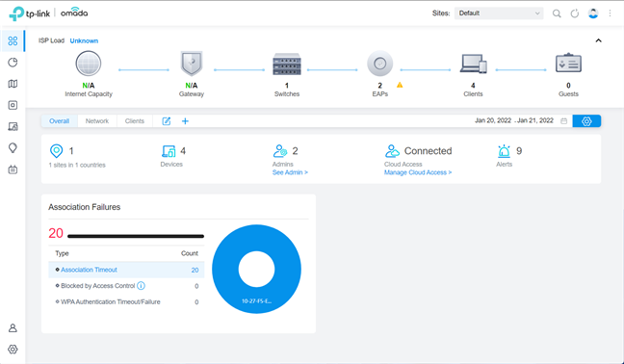Open the blue dashboard settings gear button
Screen dimensions: 624x364
(586, 121)
